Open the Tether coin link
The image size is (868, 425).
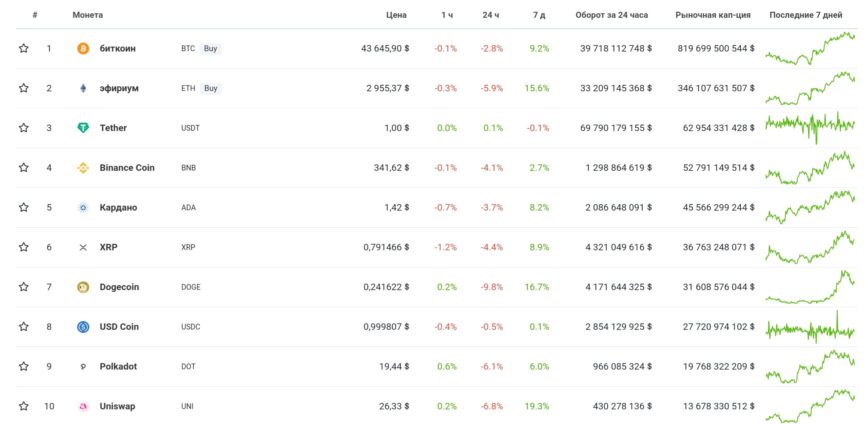[113, 128]
